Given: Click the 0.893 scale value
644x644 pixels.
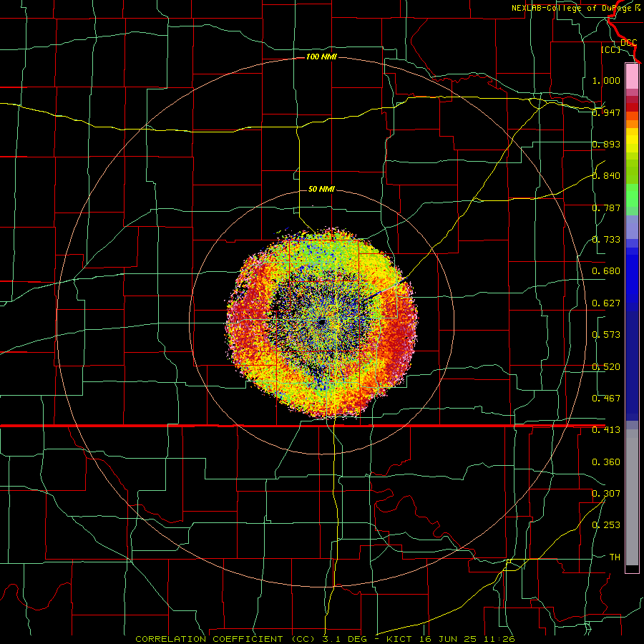Looking at the screenshot, I should pyautogui.click(x=606, y=144).
